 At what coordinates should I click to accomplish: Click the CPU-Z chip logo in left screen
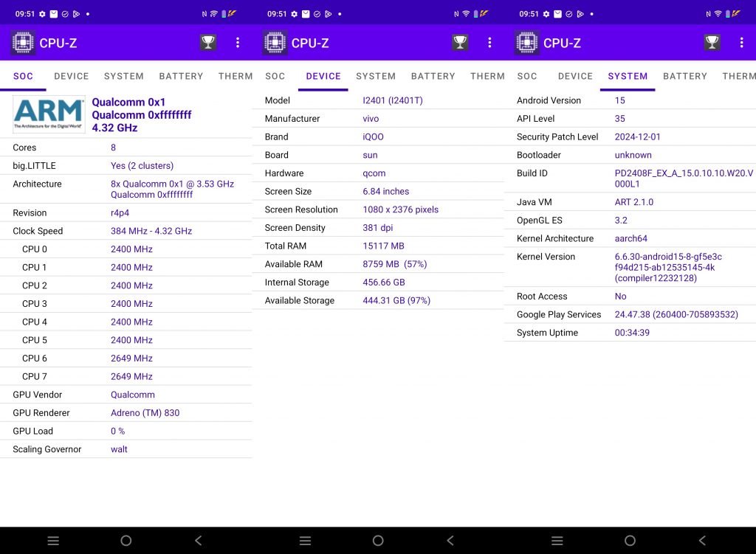23,42
